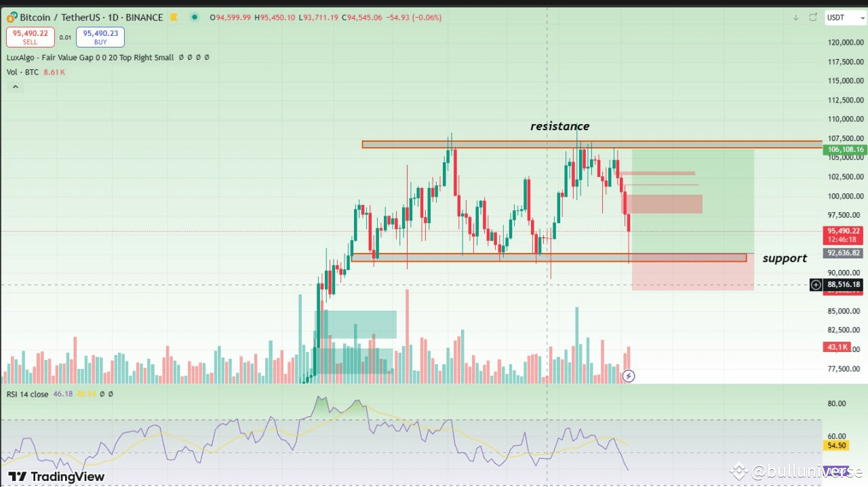Screen dimensions: 868x487
Task: Click the take-snapshot icon next to USDT
Action: [x=812, y=18]
